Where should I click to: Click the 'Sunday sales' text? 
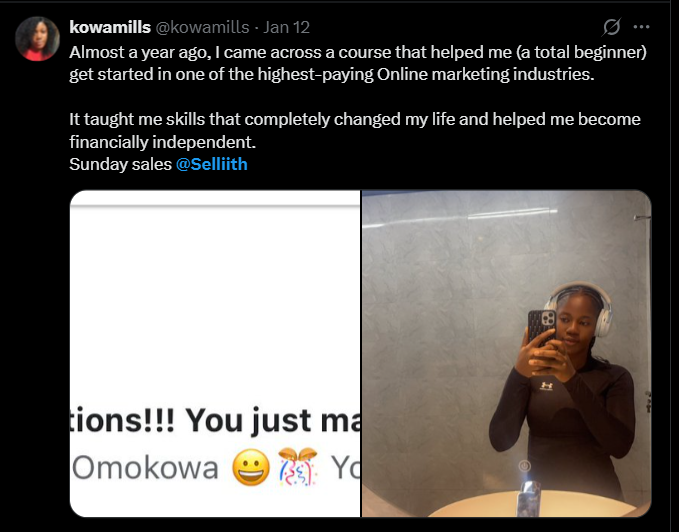(113, 164)
